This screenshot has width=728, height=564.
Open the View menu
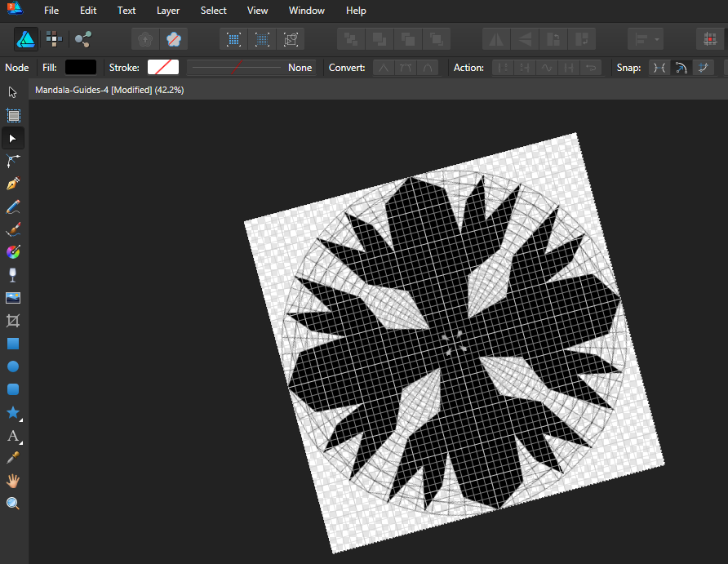point(257,11)
